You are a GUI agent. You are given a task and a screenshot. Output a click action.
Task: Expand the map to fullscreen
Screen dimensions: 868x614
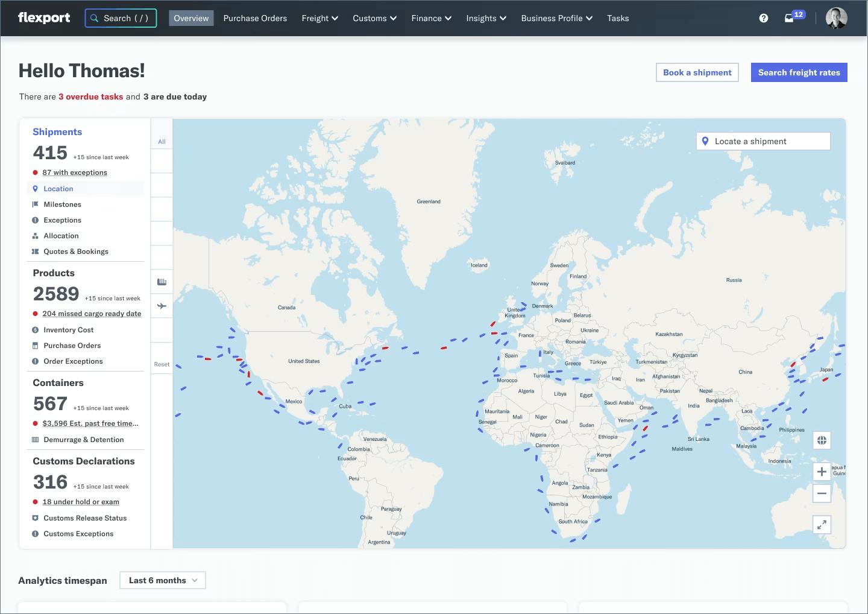[x=822, y=524]
